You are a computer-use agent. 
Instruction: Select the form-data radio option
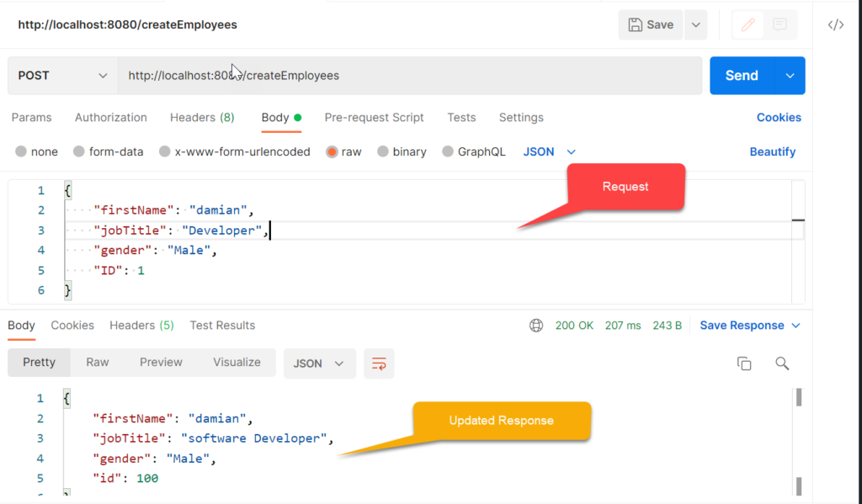pos(78,151)
